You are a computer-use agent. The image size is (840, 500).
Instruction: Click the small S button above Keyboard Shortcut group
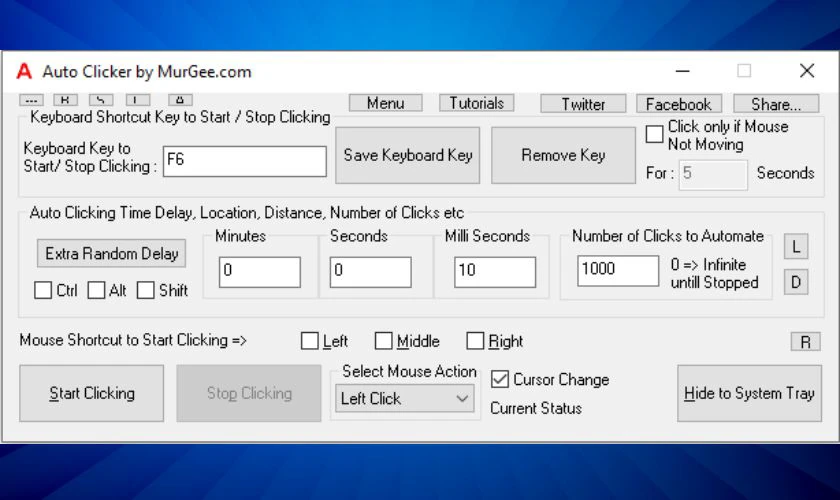tap(101, 100)
